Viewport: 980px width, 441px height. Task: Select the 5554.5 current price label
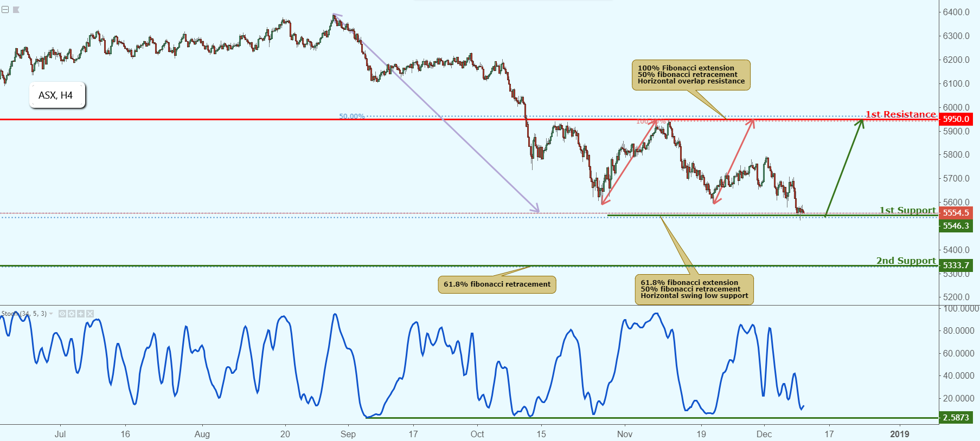pos(956,213)
